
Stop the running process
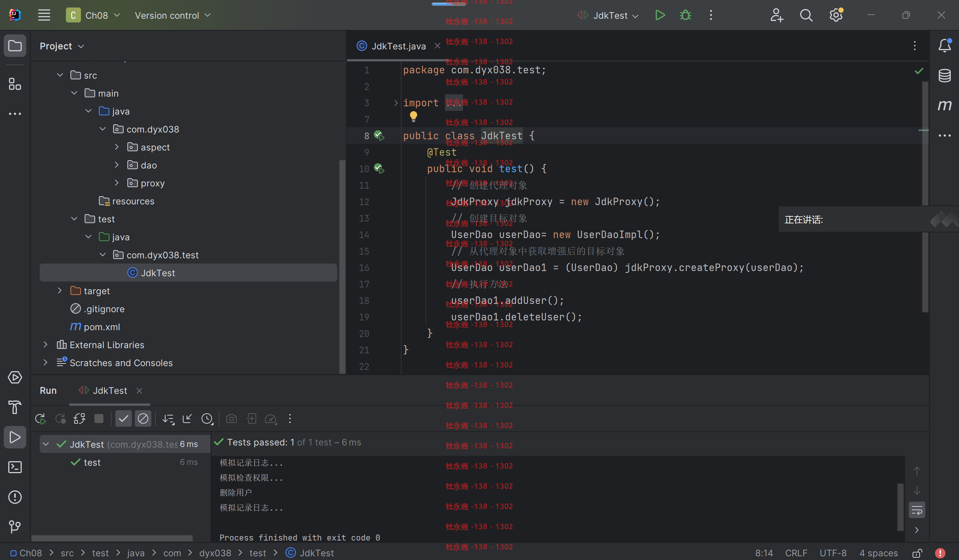pyautogui.click(x=99, y=419)
